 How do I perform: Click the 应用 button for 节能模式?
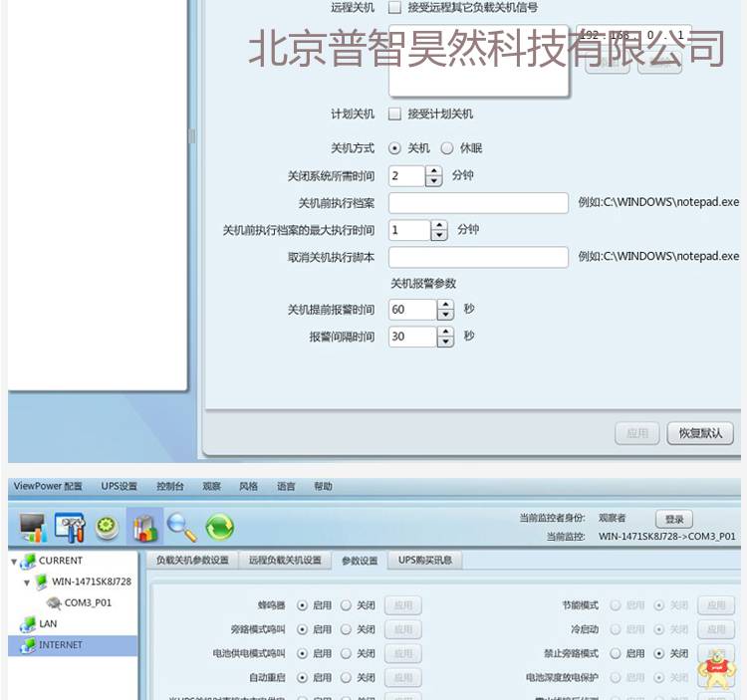(716, 605)
